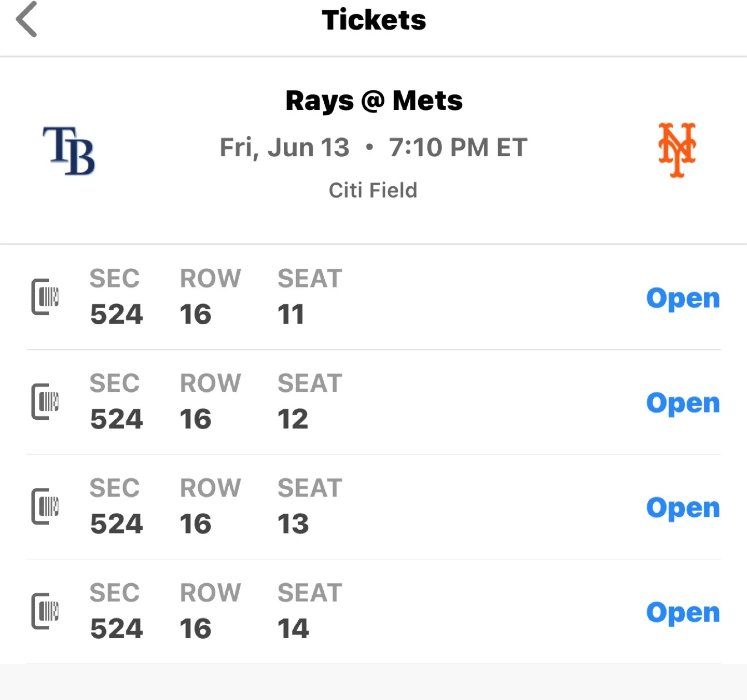747x700 pixels.
Task: Tap the 7:10 PM ET game time
Action: pos(459,147)
